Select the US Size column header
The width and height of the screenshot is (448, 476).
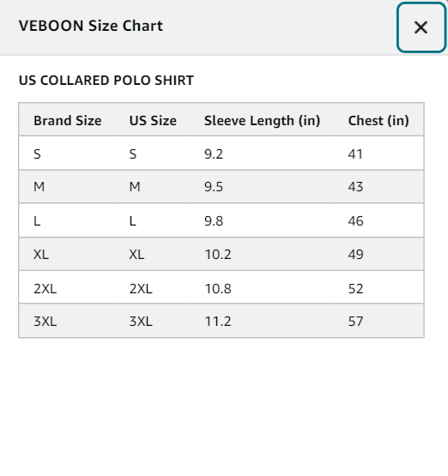point(153,121)
